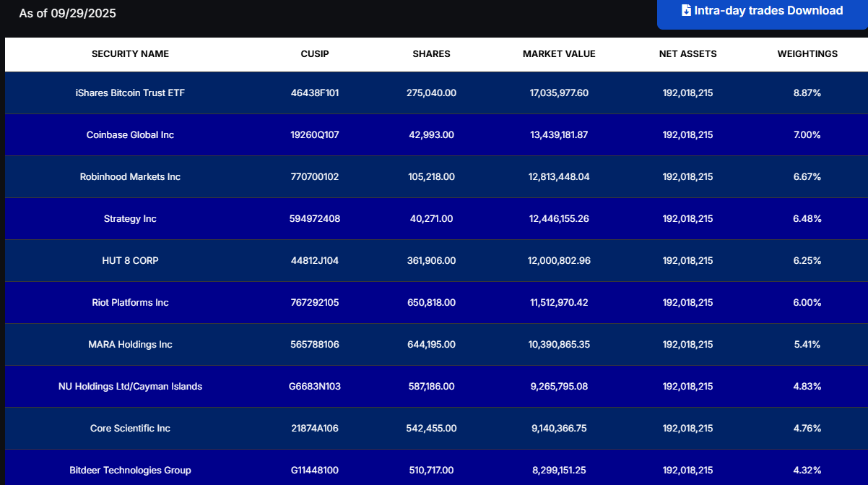Viewport: 868px width, 485px height.
Task: Select shares value 40,271.00
Action: point(431,219)
